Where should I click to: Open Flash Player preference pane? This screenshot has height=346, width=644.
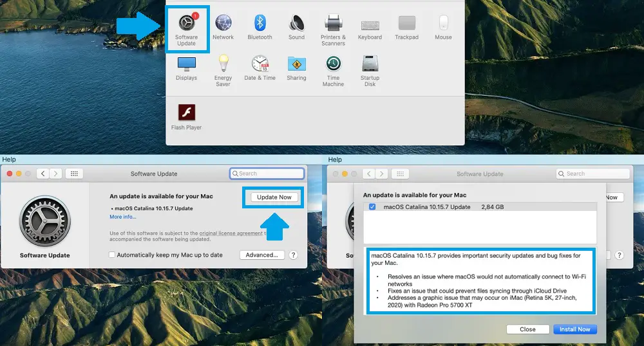(x=186, y=116)
